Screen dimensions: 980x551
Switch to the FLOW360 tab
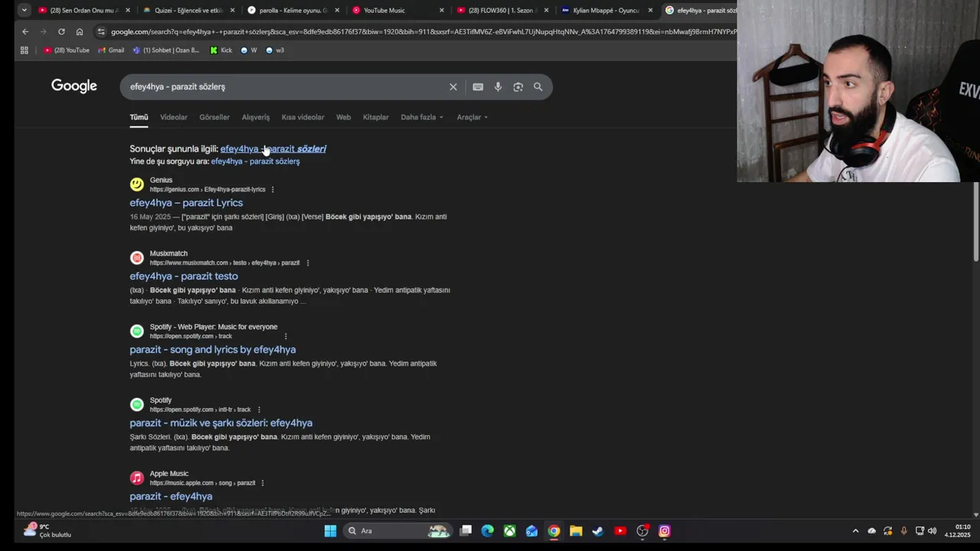tap(501, 10)
